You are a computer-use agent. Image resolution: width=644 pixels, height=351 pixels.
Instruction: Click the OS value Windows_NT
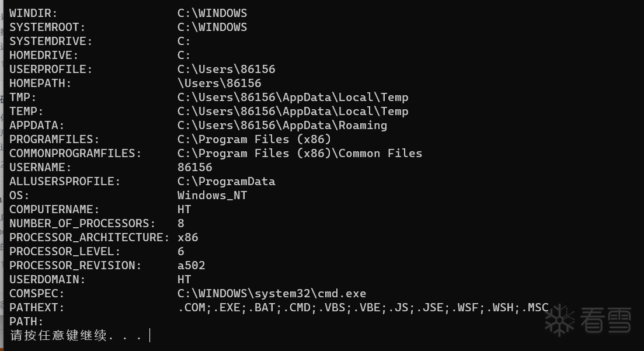pos(212,196)
